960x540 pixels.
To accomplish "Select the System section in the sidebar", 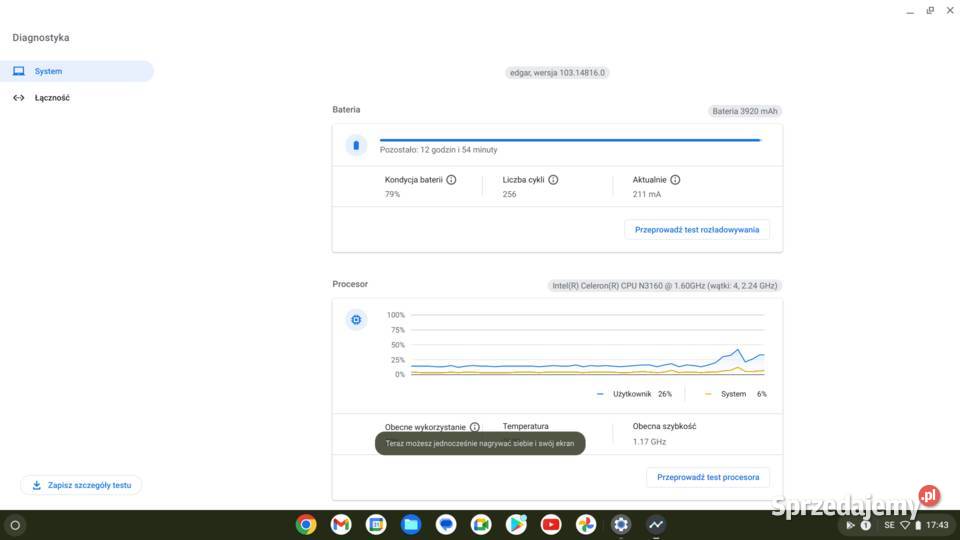I will tap(77, 71).
